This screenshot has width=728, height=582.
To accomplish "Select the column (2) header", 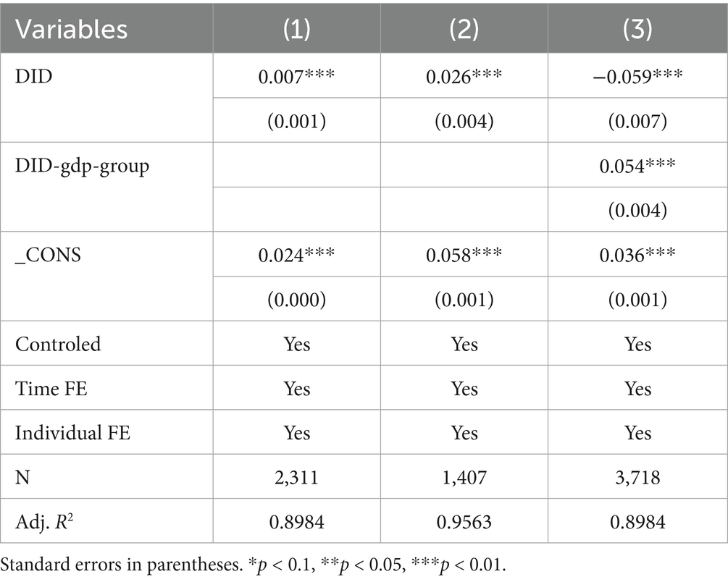I will point(464,28).
